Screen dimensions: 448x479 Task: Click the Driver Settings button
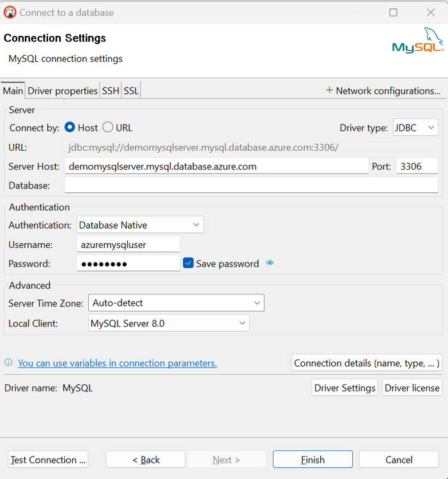coord(344,388)
